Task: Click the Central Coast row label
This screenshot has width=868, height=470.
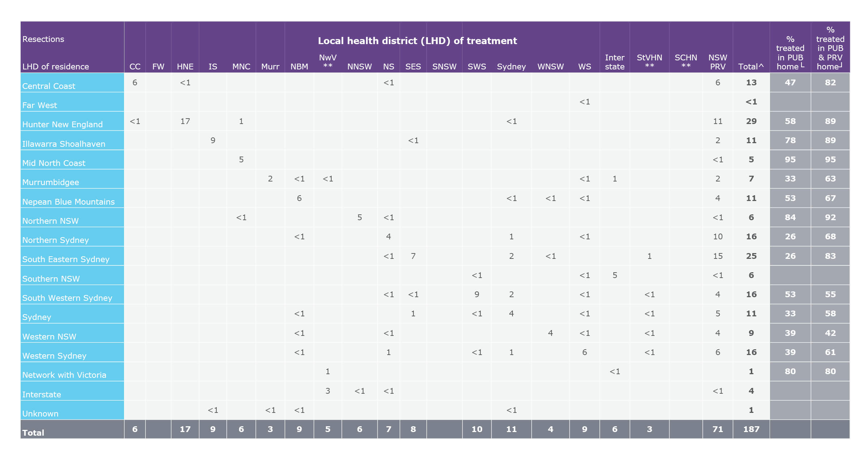Action: [x=49, y=86]
